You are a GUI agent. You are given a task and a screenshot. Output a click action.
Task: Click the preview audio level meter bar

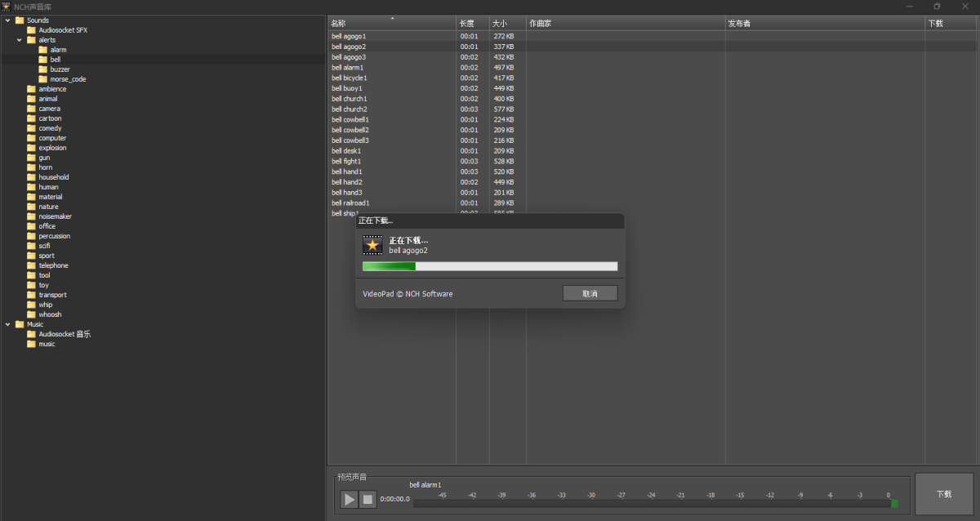coord(653,504)
